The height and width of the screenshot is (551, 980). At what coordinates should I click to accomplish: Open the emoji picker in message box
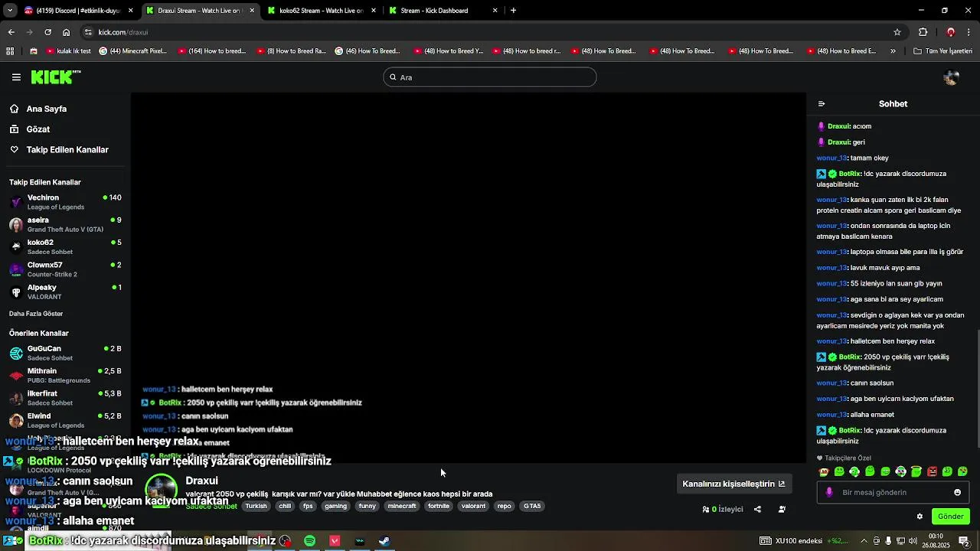957,492
